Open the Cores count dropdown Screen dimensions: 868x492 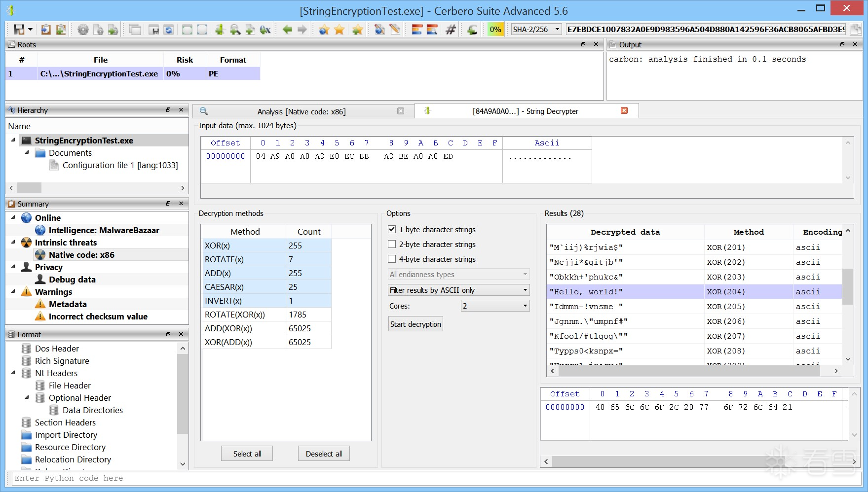tap(495, 306)
